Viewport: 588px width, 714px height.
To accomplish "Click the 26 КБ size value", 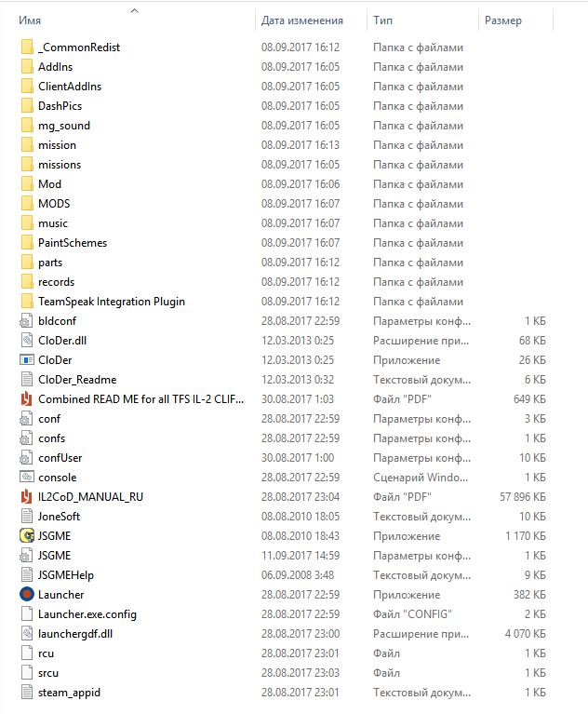I will click(532, 360).
